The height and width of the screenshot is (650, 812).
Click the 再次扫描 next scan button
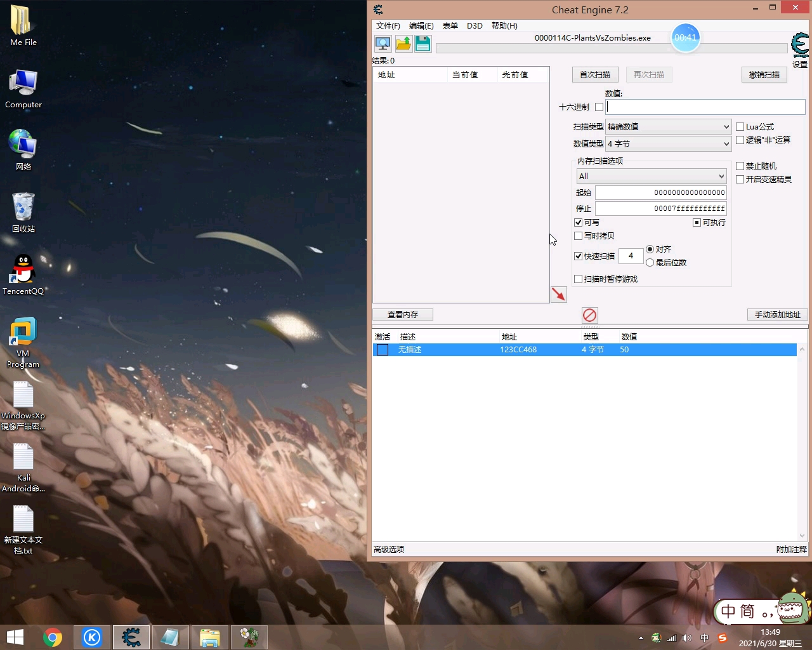[648, 75]
